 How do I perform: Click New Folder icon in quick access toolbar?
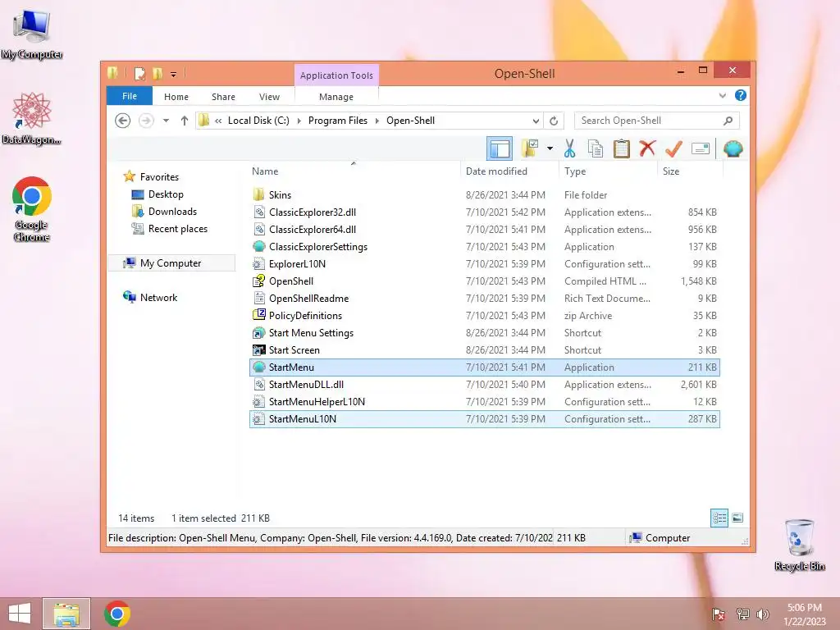pyautogui.click(x=157, y=73)
